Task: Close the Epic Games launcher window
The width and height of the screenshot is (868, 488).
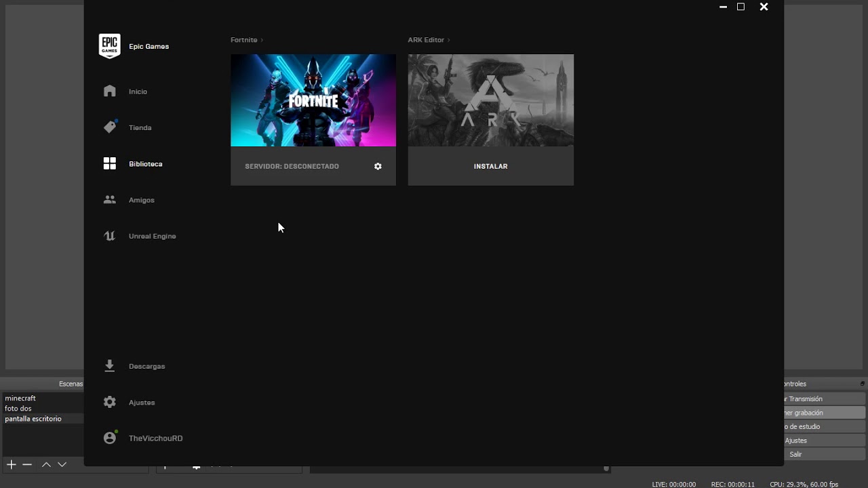Action: 764,7
